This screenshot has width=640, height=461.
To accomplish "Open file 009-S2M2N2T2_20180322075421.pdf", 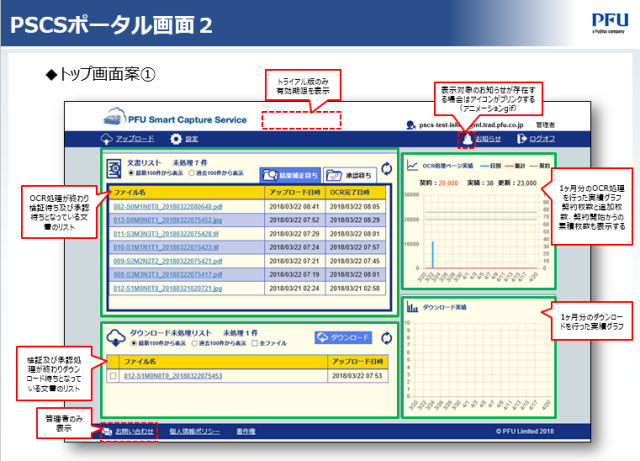I will tap(168, 261).
